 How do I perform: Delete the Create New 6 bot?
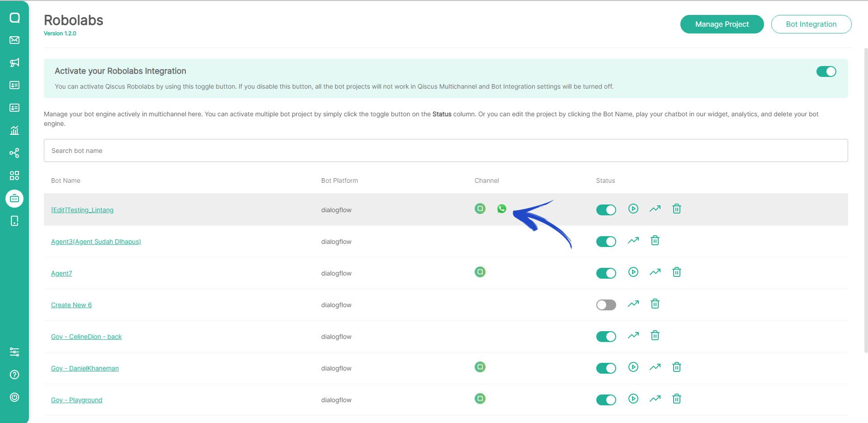click(x=655, y=304)
